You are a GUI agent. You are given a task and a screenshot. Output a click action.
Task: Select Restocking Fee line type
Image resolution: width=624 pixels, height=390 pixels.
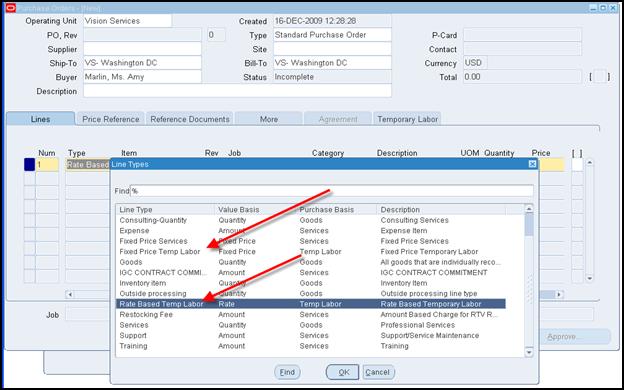point(310,314)
